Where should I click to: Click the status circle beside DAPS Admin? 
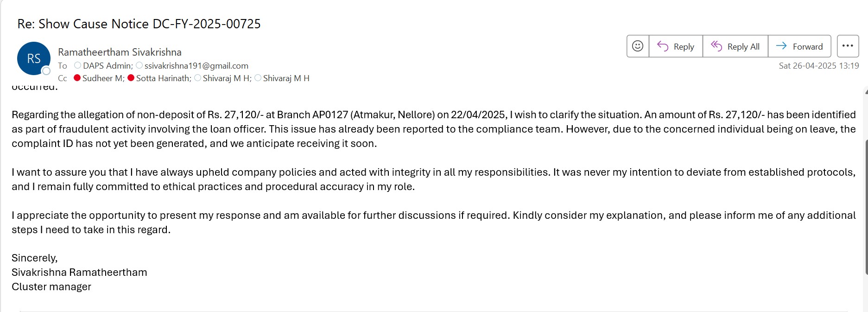point(78,65)
